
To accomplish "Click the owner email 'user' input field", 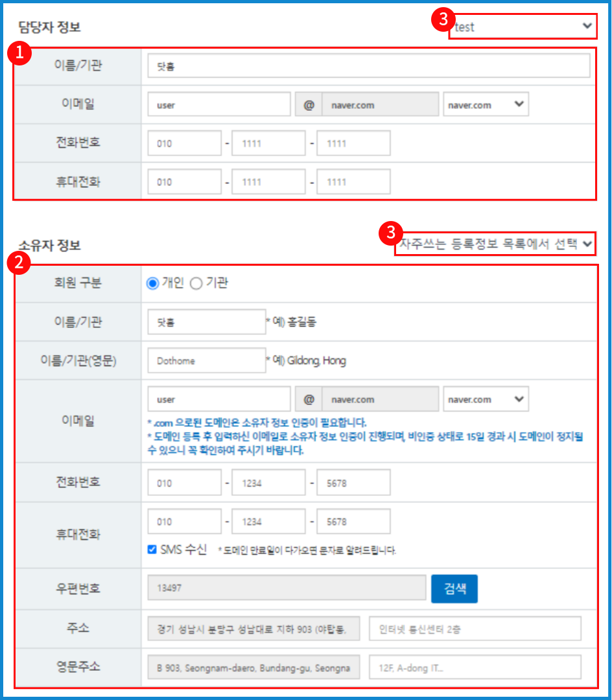I will tap(218, 399).
